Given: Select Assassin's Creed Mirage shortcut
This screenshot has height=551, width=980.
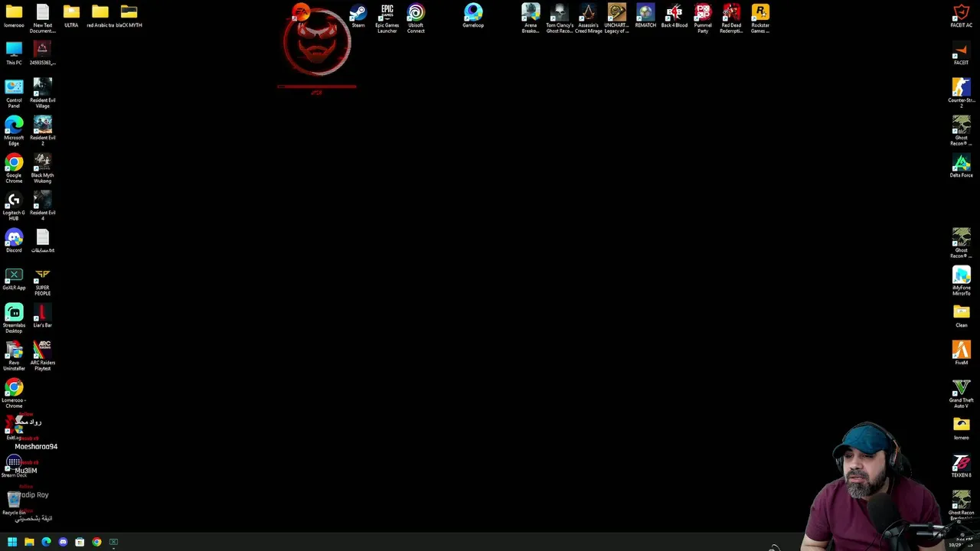Looking at the screenshot, I should 588,18.
